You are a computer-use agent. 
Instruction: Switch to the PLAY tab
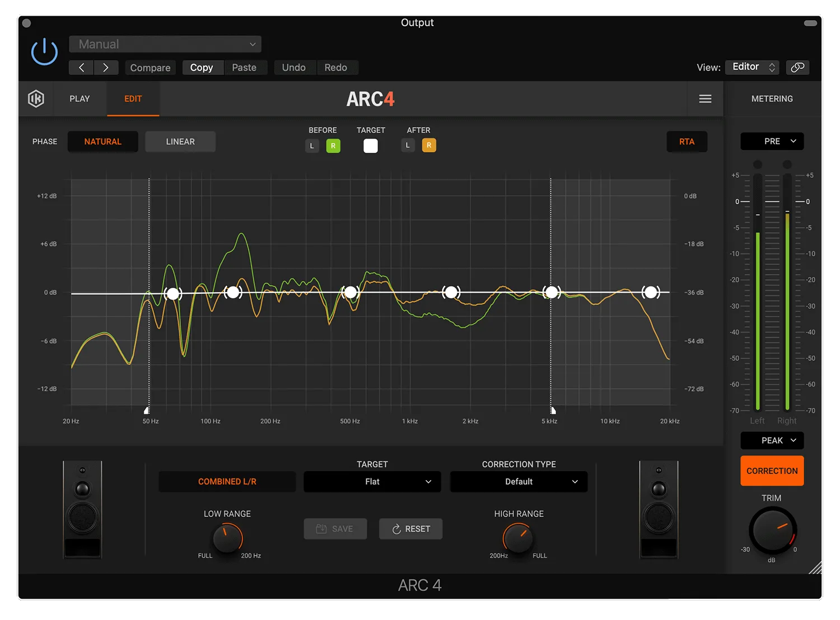(x=80, y=99)
